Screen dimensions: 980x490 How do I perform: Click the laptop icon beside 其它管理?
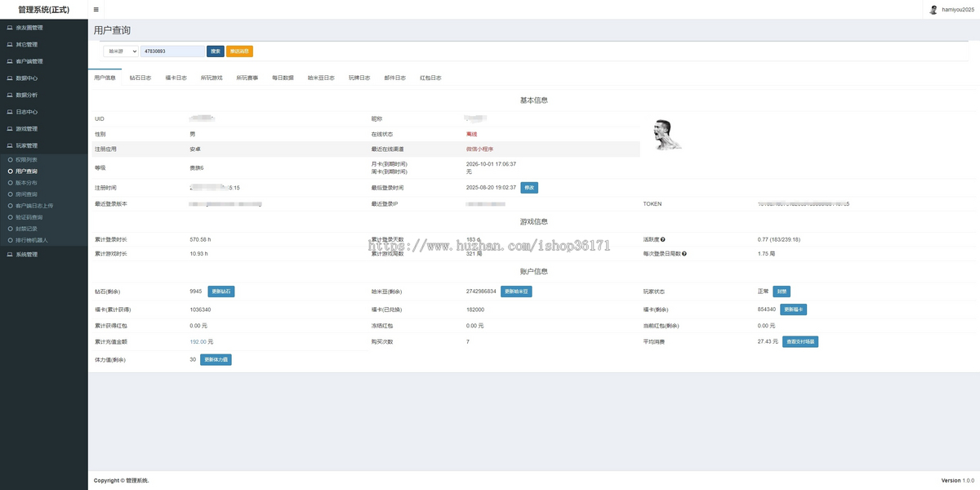(10, 45)
